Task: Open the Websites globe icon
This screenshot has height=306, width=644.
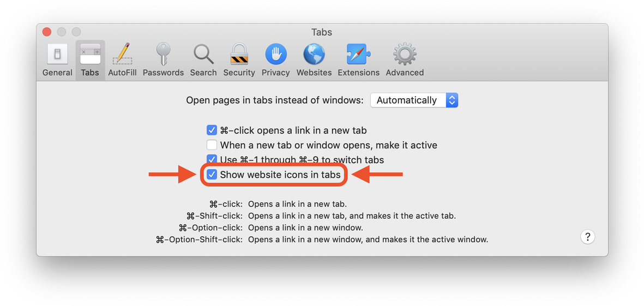Action: [x=314, y=54]
